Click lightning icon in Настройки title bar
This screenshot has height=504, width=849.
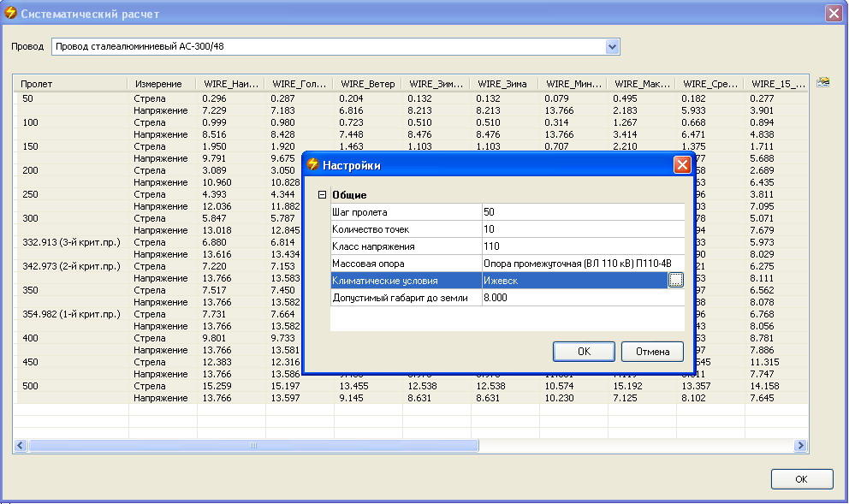[x=313, y=165]
